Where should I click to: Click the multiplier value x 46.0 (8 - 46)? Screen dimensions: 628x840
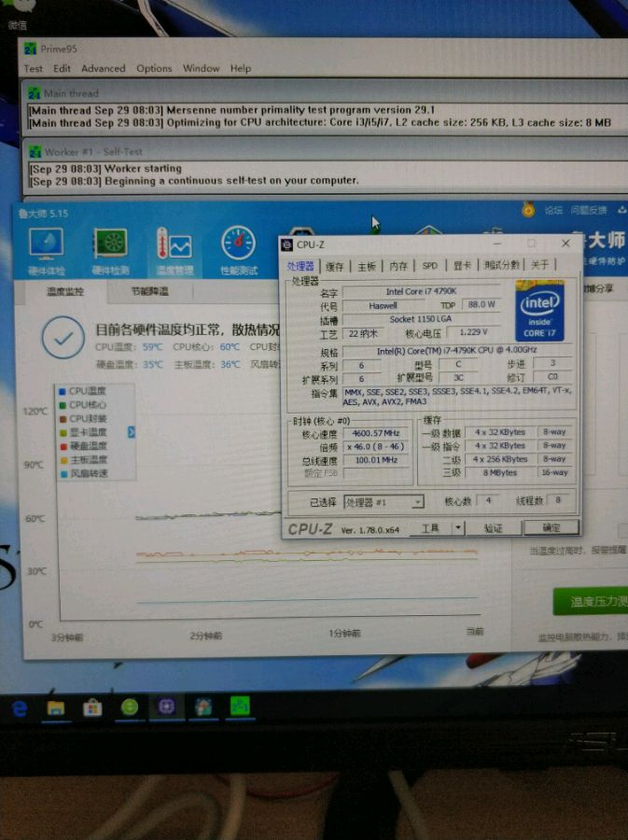tap(376, 446)
